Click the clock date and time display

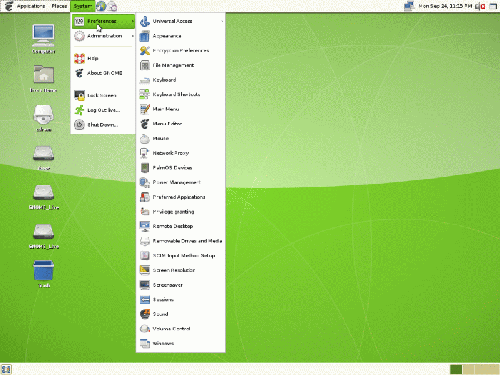tap(445, 6)
